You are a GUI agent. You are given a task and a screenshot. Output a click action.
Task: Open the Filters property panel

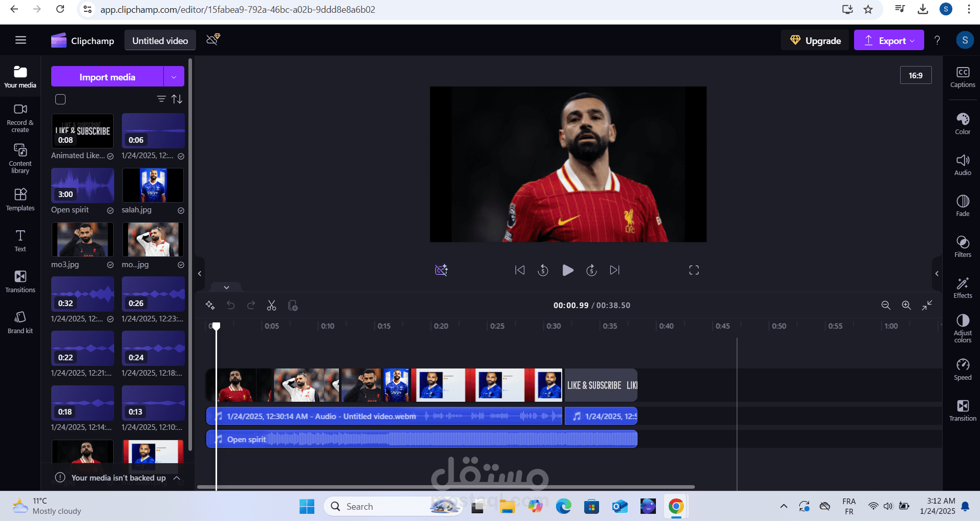coord(963,246)
